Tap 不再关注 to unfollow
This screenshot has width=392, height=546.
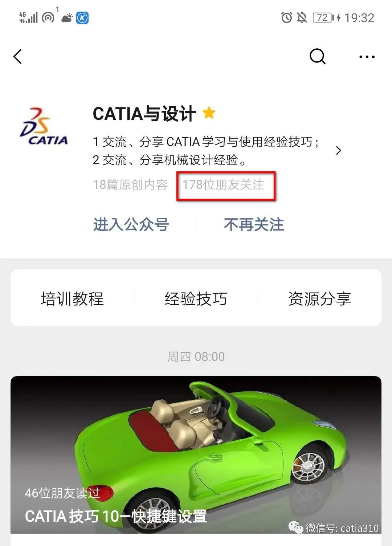click(x=254, y=225)
